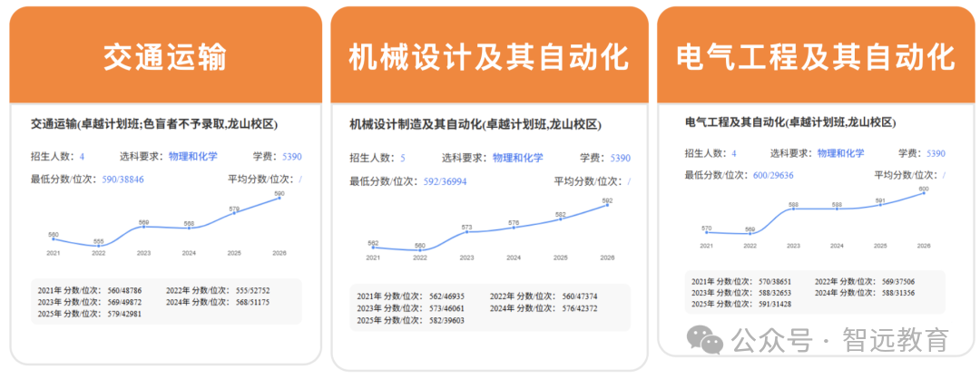Image resolution: width=980 pixels, height=379 pixels.
Task: Select the 机械设计及其自动化 header tab
Action: tap(489, 55)
